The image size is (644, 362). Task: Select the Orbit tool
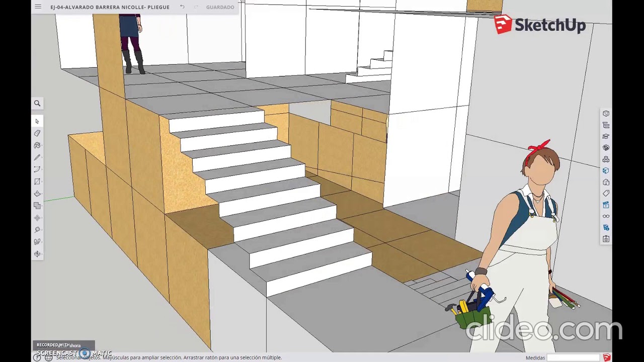coord(37,254)
